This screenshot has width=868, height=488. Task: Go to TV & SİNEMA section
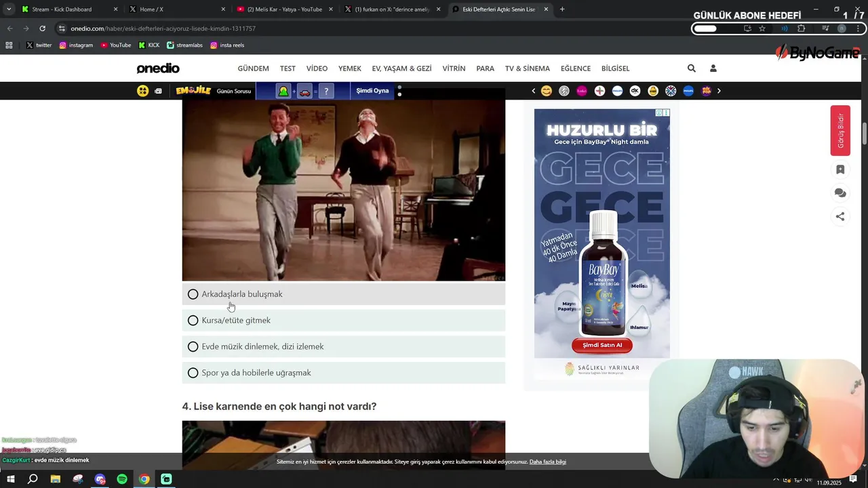point(528,68)
